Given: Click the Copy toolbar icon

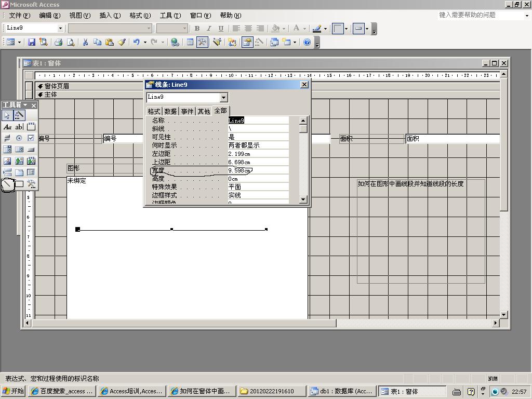Looking at the screenshot, I should click(97, 42).
